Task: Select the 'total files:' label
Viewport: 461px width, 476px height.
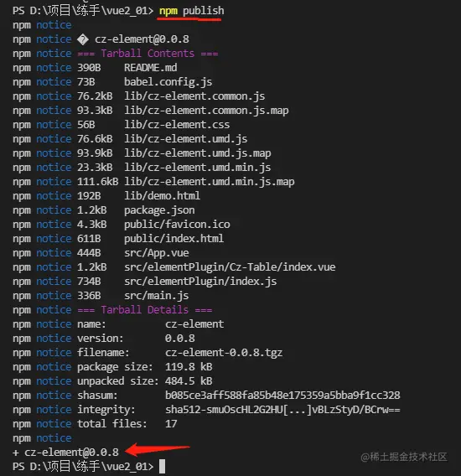Action: coord(112,424)
